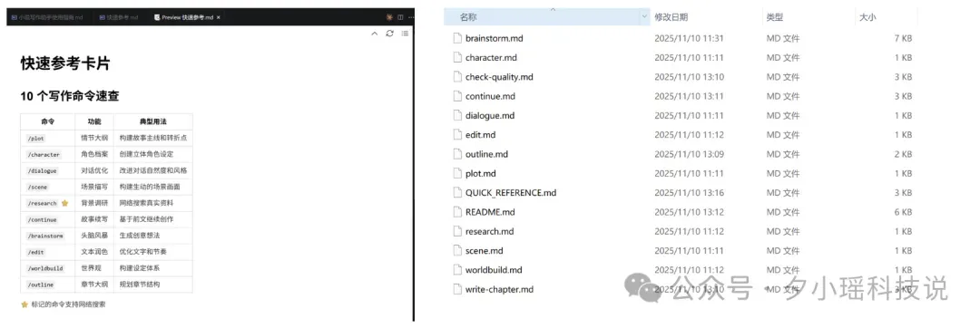Click the /plot command in the table

click(x=35, y=138)
